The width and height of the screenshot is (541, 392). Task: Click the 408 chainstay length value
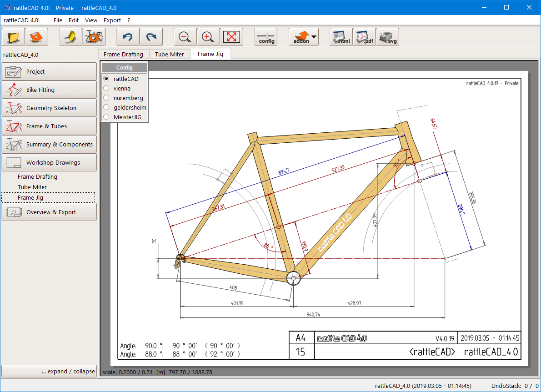(233, 287)
